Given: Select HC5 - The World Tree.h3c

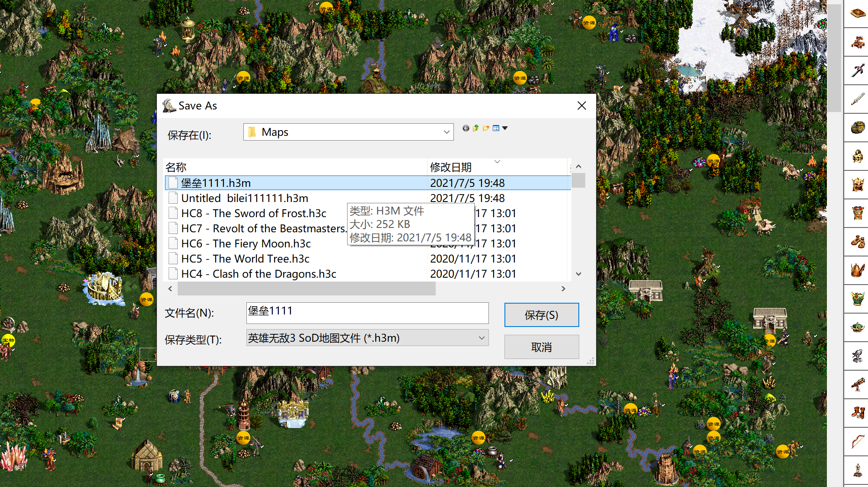Looking at the screenshot, I should tap(245, 259).
